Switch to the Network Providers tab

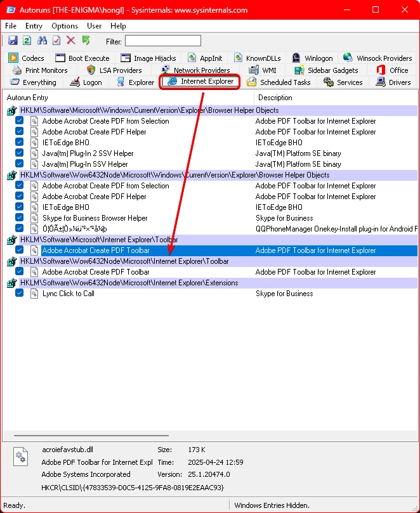click(195, 70)
